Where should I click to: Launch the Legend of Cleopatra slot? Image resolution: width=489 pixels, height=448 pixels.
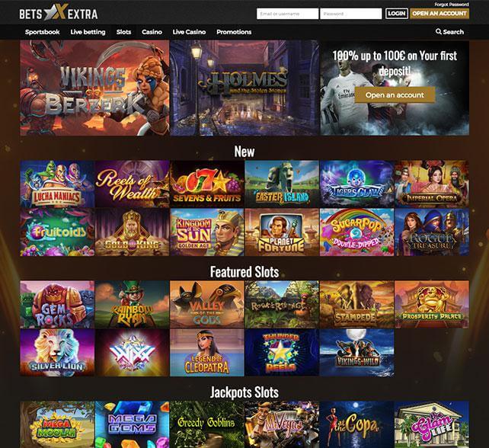coord(206,353)
